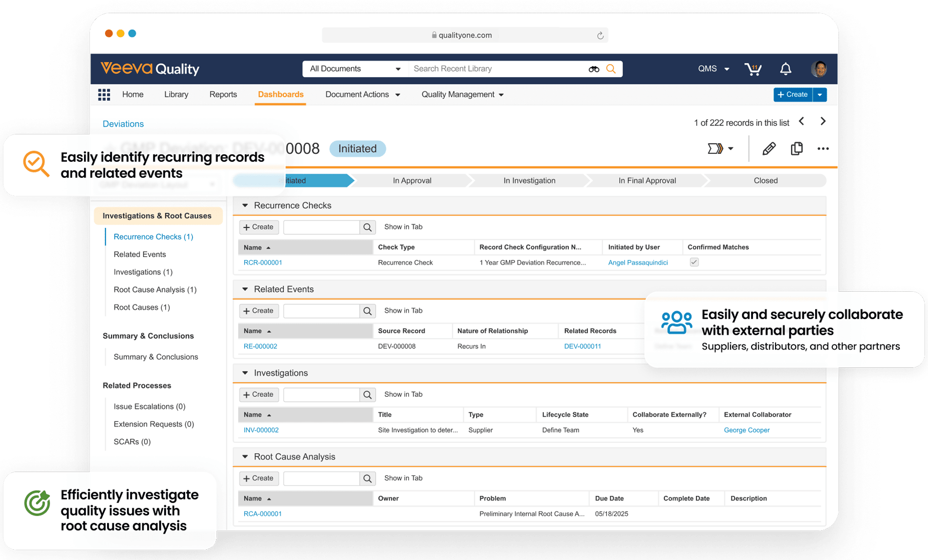Open the workflow actions arrow icon
This screenshot has height=560, width=928.
coord(720,149)
